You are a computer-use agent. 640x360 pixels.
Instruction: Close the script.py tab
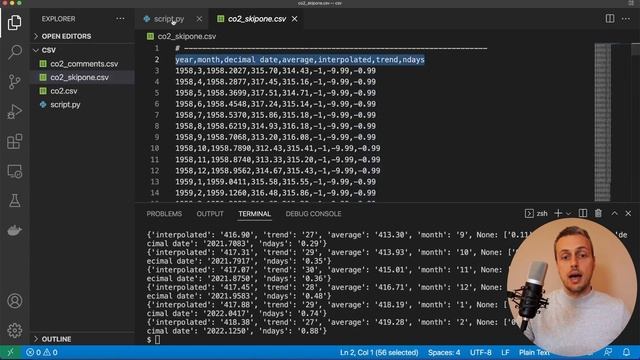[199, 19]
